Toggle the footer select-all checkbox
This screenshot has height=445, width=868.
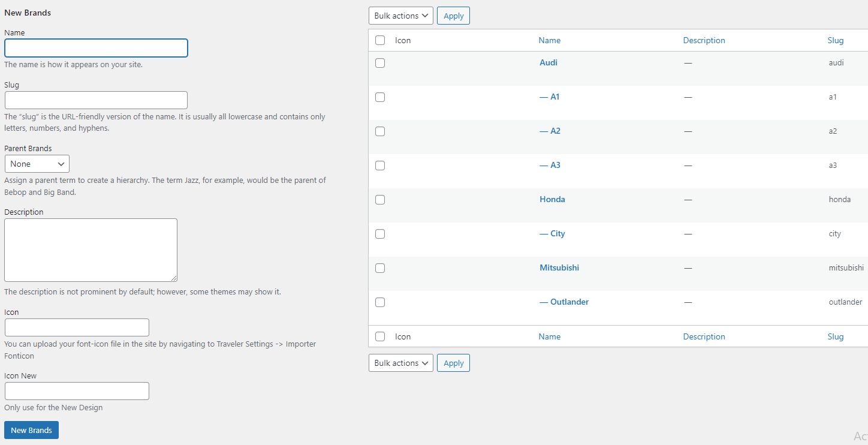tap(380, 336)
